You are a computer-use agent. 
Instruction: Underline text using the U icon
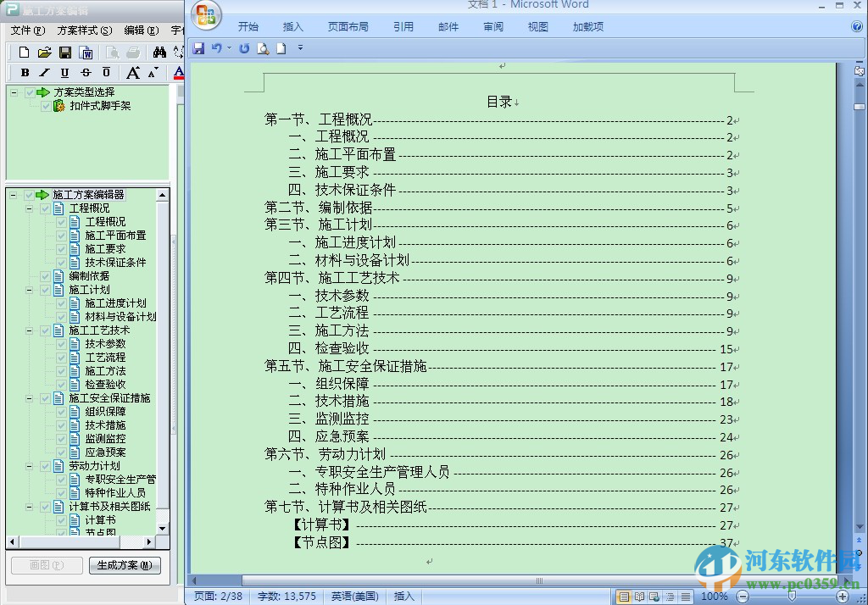pos(65,73)
